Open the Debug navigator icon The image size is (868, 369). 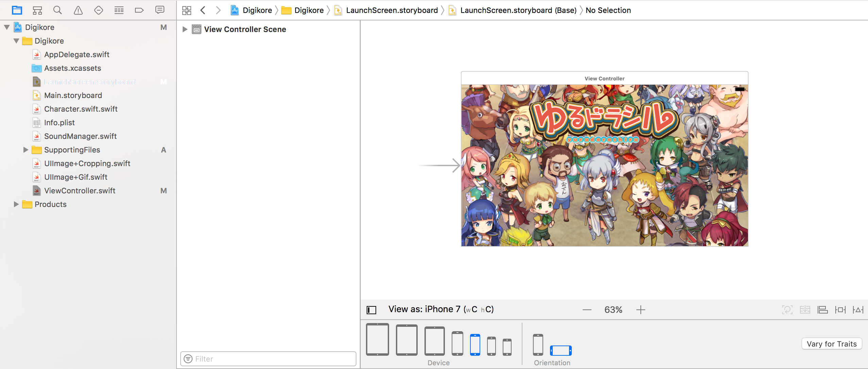119,10
